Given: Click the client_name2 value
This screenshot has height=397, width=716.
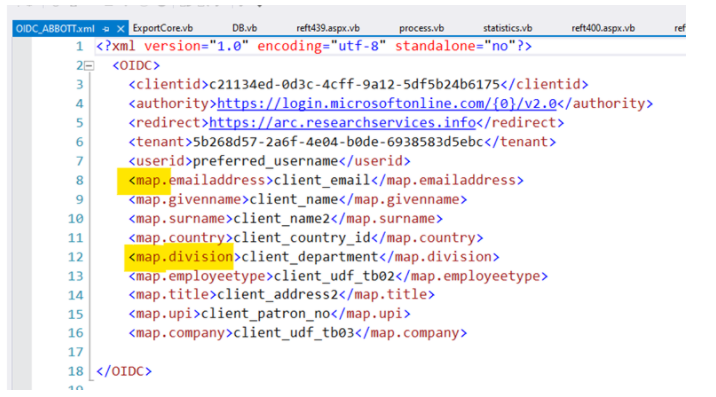Looking at the screenshot, I should click(281, 219).
